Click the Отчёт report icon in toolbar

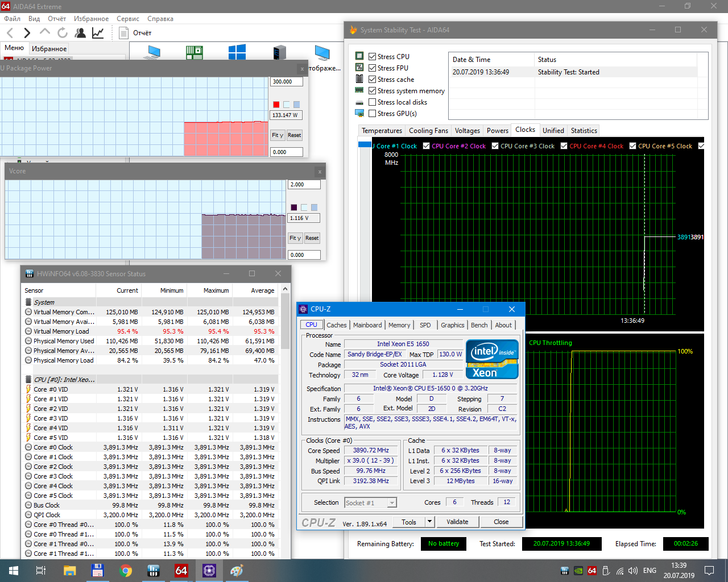tap(123, 33)
